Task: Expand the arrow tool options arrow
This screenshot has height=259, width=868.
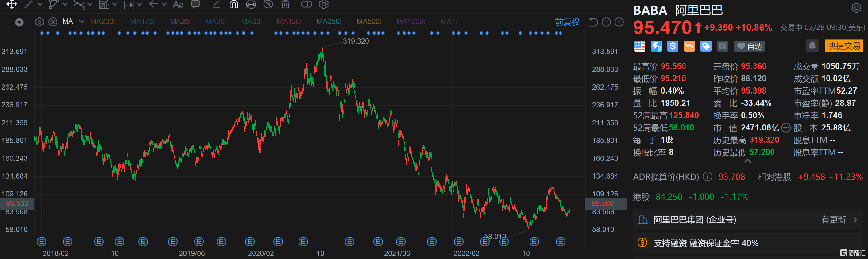Action: [x=164, y=4]
